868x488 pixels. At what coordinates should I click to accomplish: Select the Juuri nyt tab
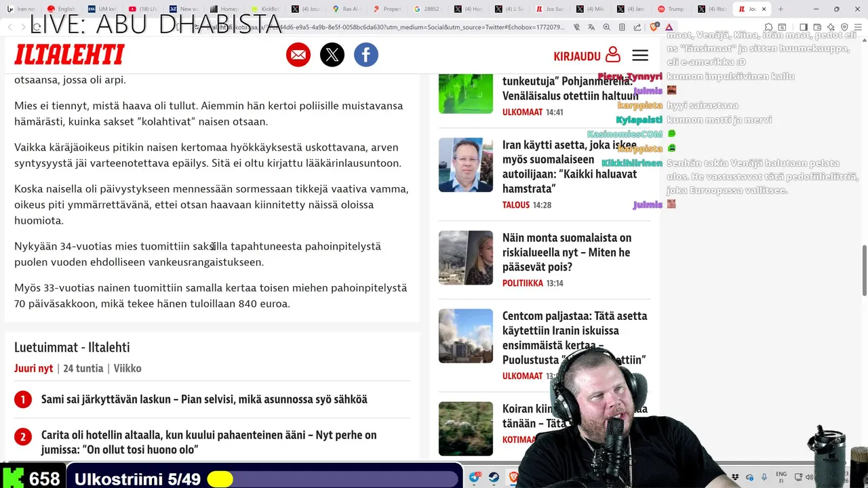(x=34, y=369)
